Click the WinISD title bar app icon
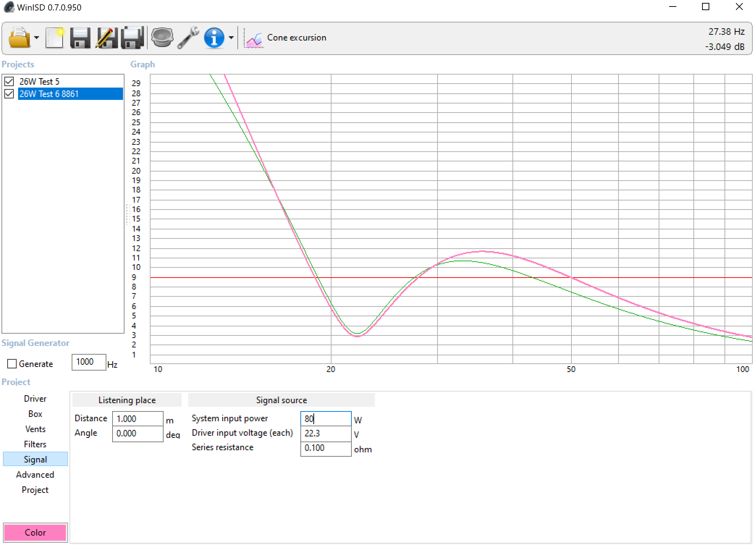 tap(9, 7)
